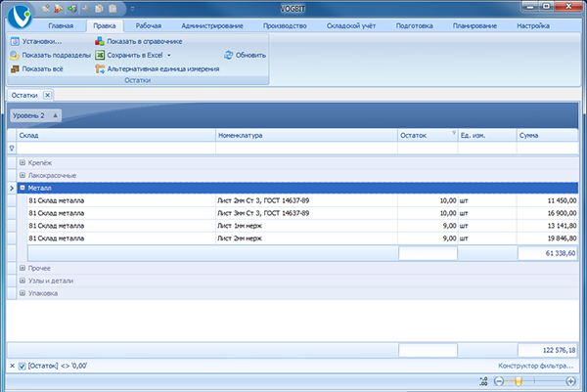Expand the Упаковка group
This screenshot has height=392, width=587.
click(x=23, y=292)
